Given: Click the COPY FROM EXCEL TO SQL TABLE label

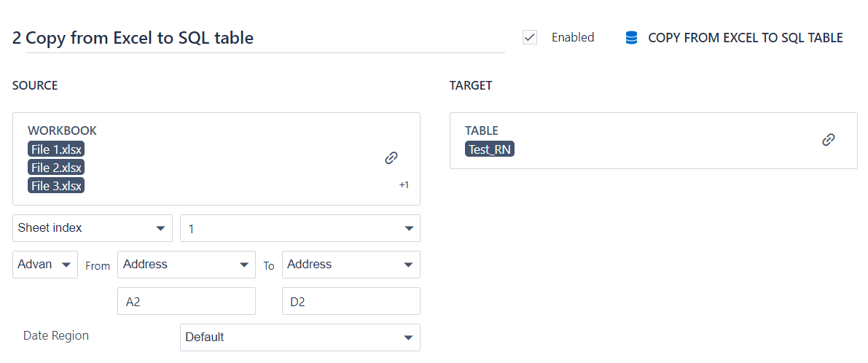Looking at the screenshot, I should (x=745, y=38).
